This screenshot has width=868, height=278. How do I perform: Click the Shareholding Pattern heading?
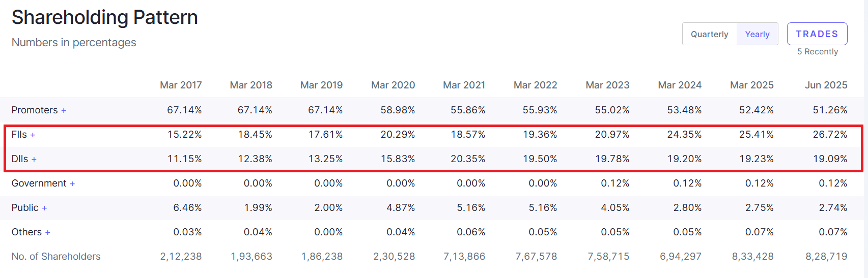tap(104, 17)
